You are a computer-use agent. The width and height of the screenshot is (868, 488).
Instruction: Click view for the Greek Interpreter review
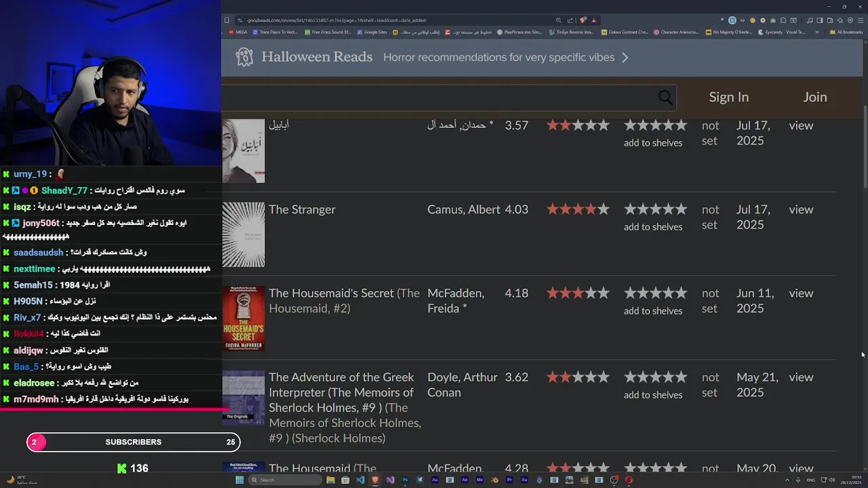[801, 378]
